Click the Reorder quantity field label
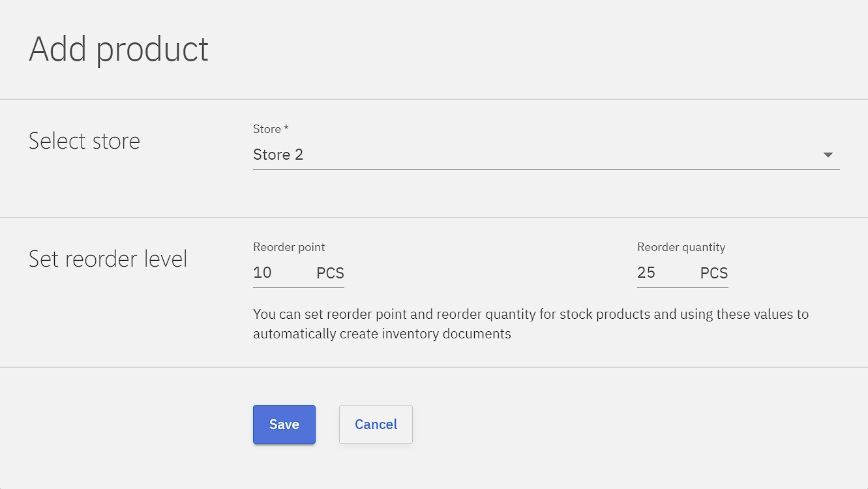868x489 pixels. 681,247
